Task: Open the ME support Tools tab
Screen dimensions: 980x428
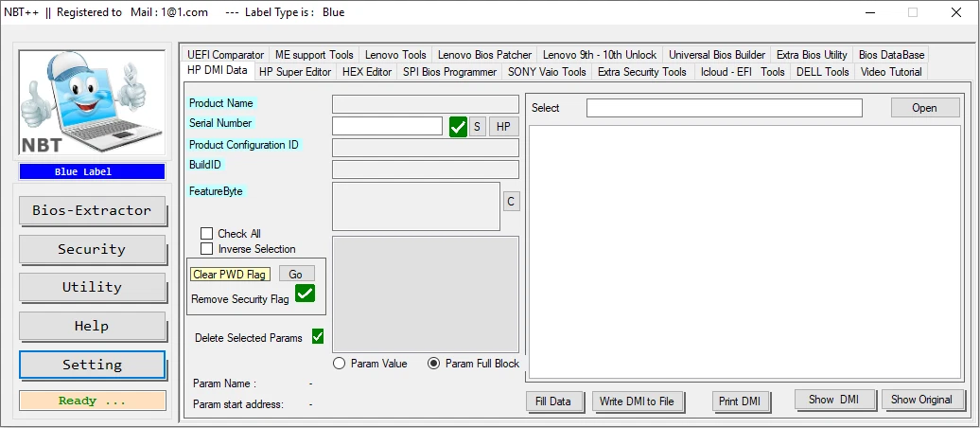Action: pos(314,54)
